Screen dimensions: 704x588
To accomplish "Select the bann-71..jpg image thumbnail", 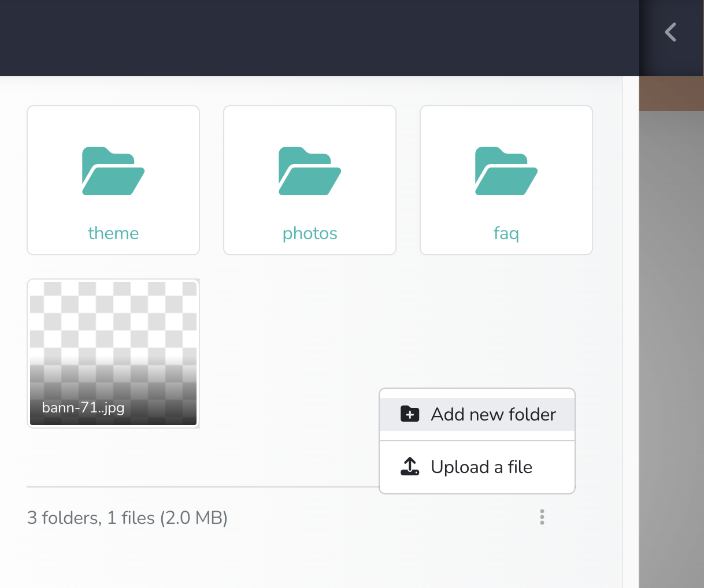I will (113, 353).
